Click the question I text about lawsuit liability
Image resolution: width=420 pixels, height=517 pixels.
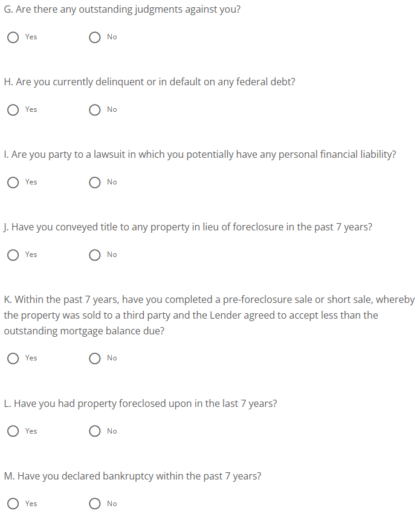click(x=200, y=154)
